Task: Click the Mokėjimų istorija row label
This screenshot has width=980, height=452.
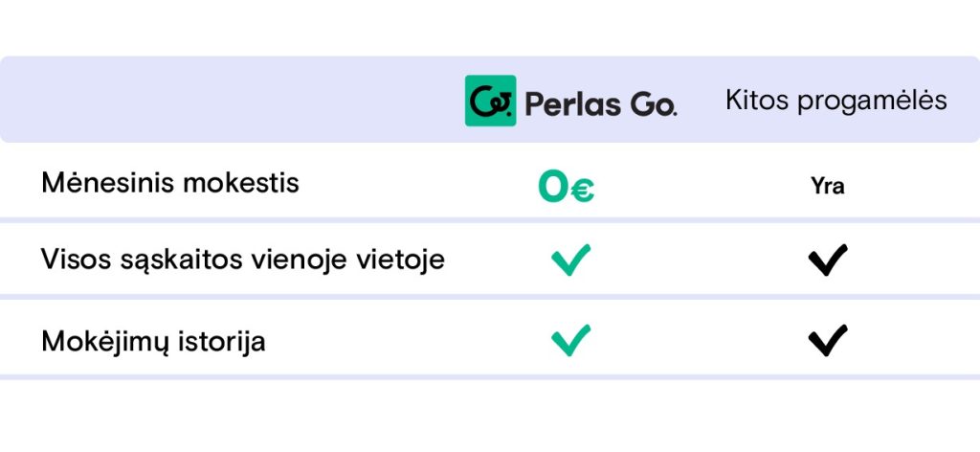Action: tap(153, 341)
